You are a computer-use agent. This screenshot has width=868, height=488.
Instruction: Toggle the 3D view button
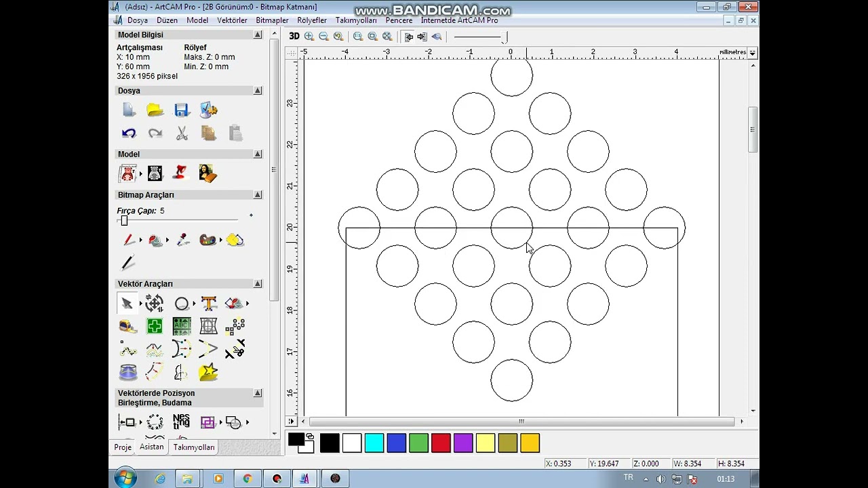(294, 37)
